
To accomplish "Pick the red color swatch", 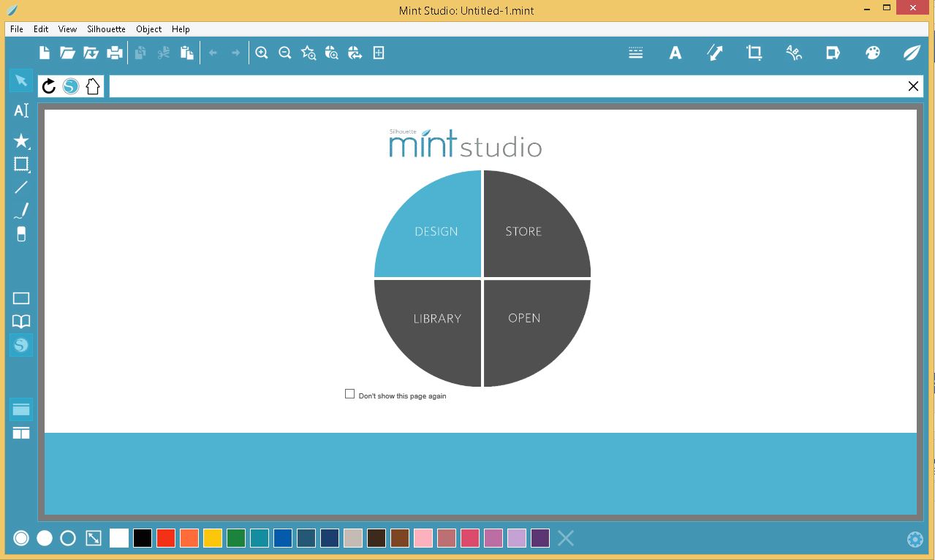I will pos(166,538).
